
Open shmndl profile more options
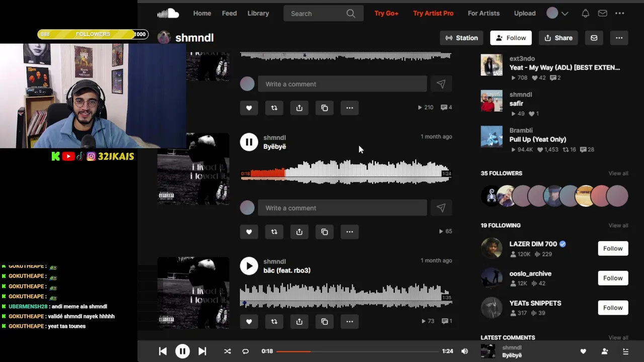pyautogui.click(x=619, y=38)
